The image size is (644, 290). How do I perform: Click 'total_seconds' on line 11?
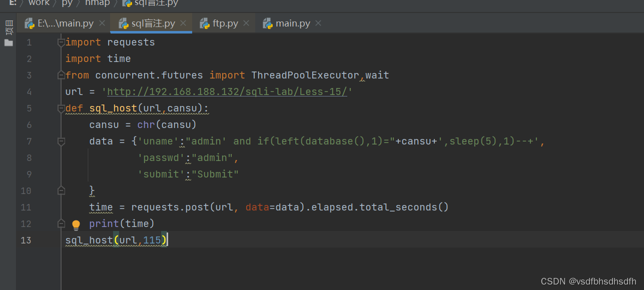click(x=398, y=207)
